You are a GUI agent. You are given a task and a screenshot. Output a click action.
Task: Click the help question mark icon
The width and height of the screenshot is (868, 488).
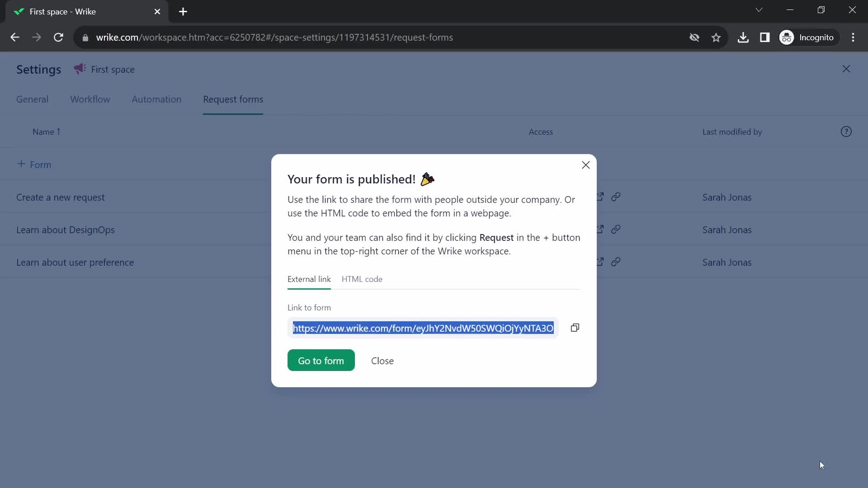click(x=846, y=131)
